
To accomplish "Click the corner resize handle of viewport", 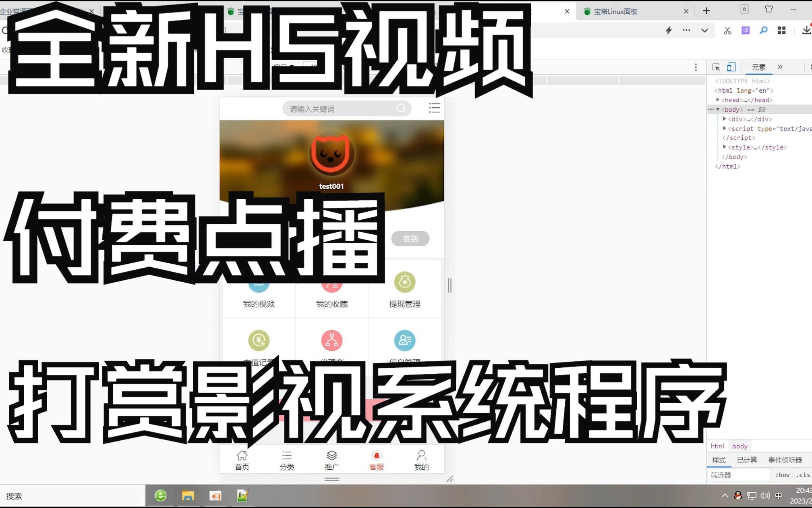I will pos(449,479).
